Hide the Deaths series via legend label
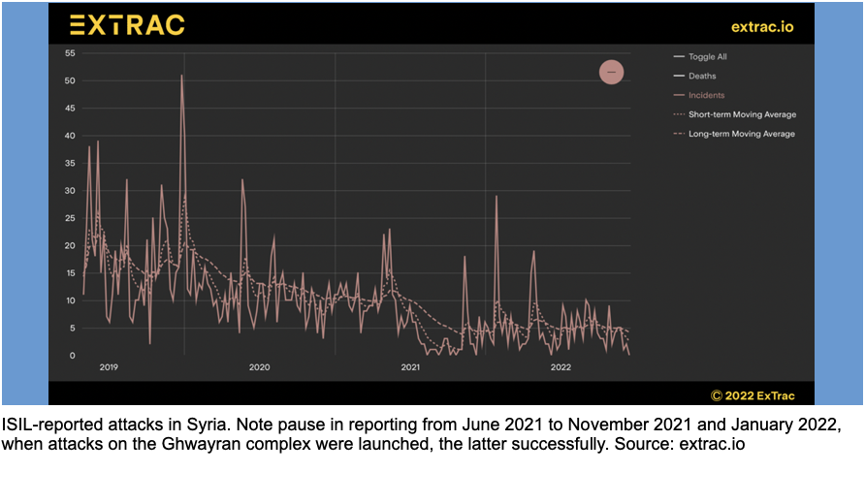865x504 pixels. (x=702, y=76)
